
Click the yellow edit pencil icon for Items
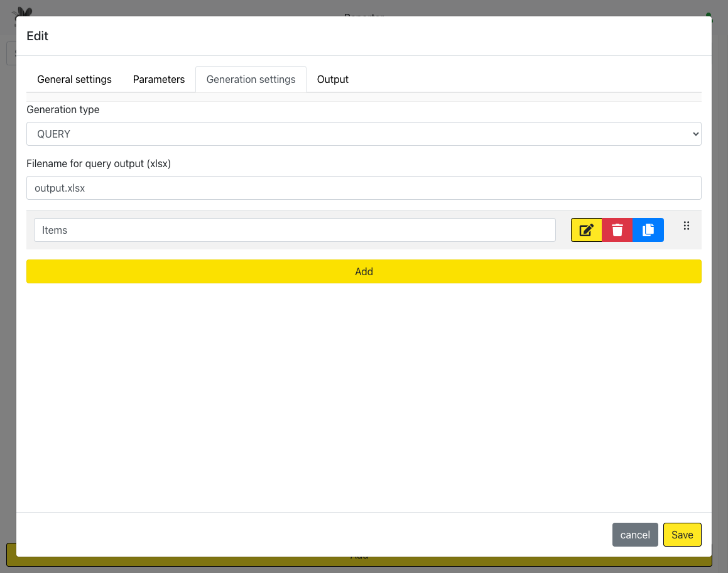point(586,230)
